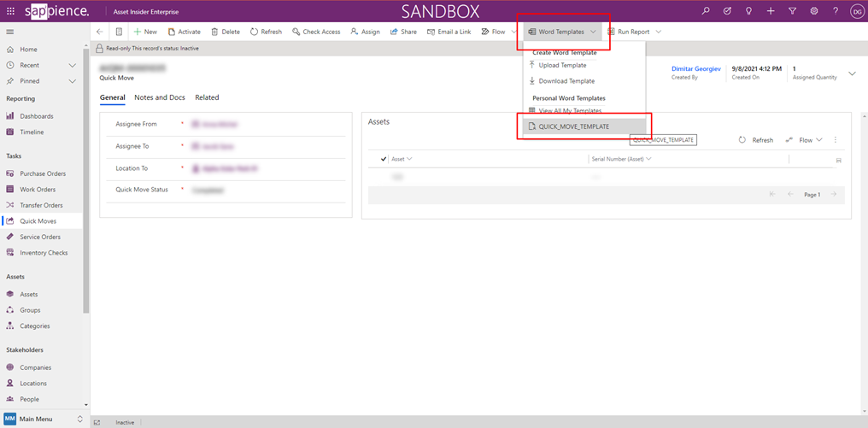Click the back arrow in command bar

pos(100,32)
